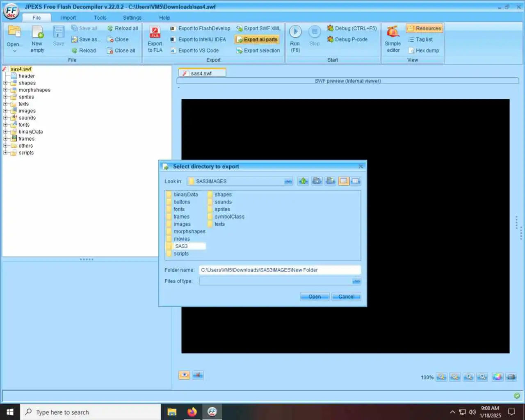Select the movies folder in dialog
525x420 pixels.
178,239
